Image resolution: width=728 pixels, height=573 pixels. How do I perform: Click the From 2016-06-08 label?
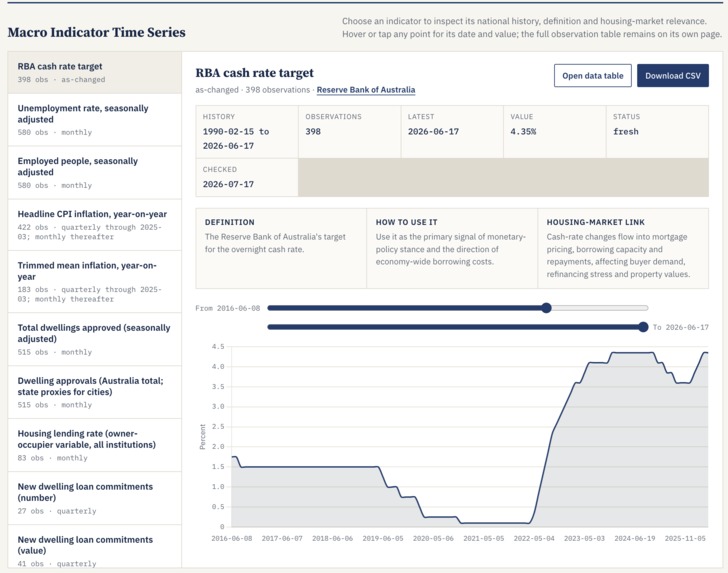(x=228, y=308)
